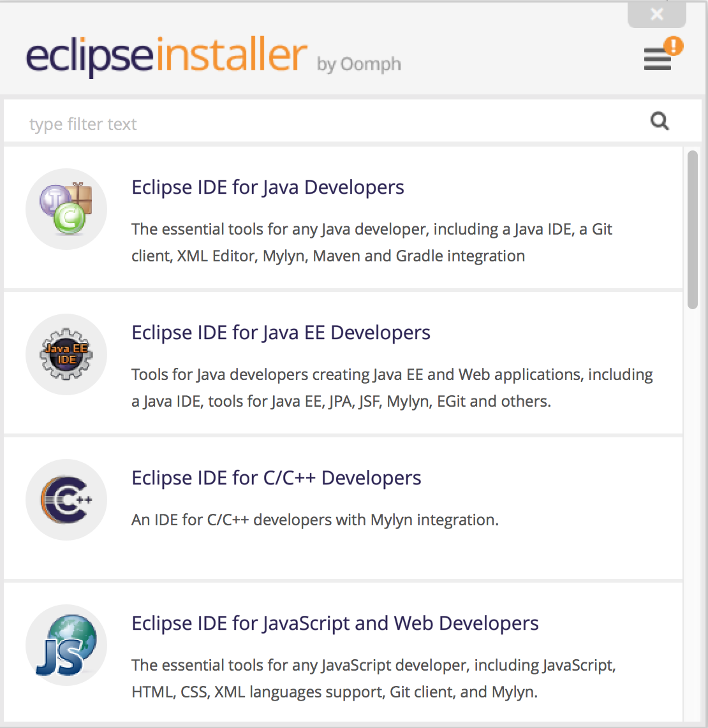Click the Java EE tools description text
708x728 pixels.
pos(392,388)
